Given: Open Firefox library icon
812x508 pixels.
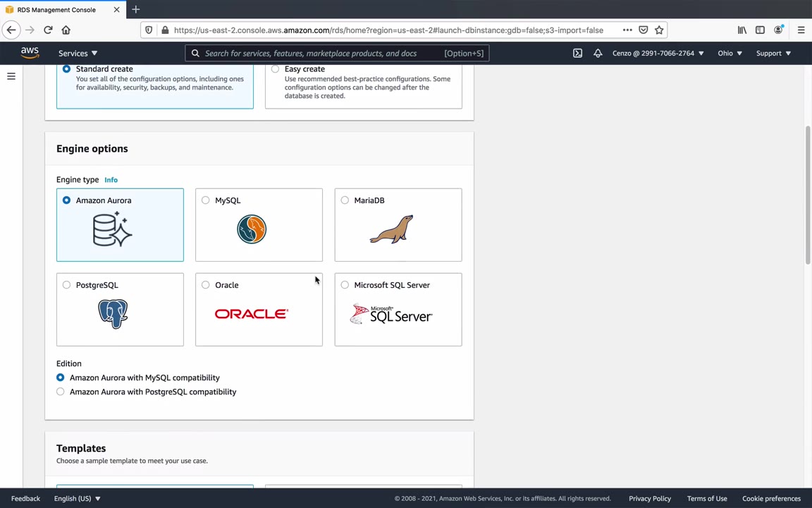Looking at the screenshot, I should pyautogui.click(x=742, y=30).
